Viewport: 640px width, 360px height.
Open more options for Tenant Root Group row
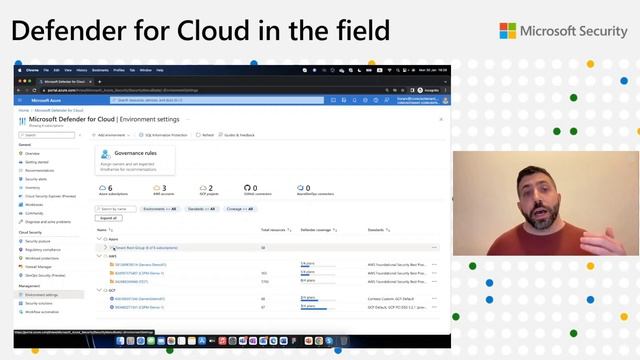coord(434,247)
